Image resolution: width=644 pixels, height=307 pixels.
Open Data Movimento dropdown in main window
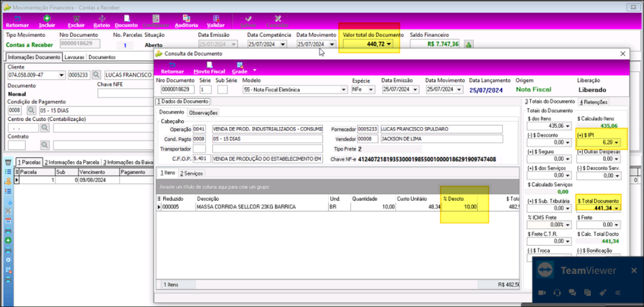(x=332, y=45)
